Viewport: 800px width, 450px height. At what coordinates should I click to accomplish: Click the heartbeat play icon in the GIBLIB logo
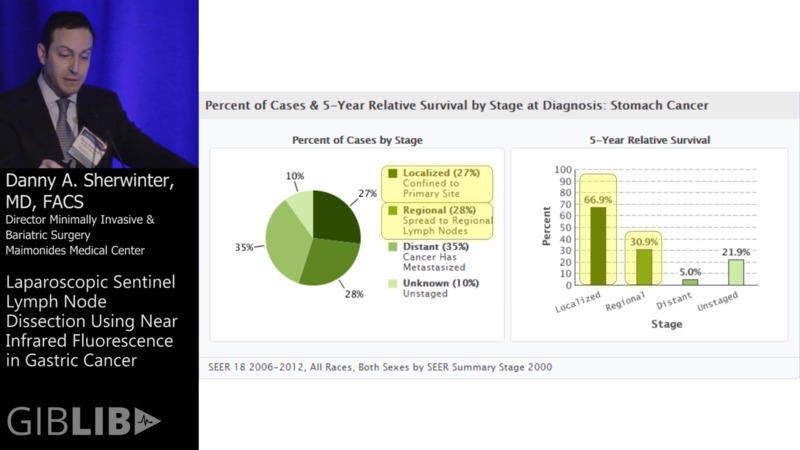tap(147, 421)
